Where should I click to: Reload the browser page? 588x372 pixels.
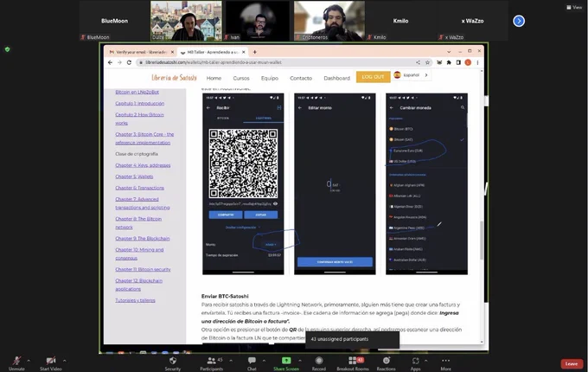click(x=129, y=62)
